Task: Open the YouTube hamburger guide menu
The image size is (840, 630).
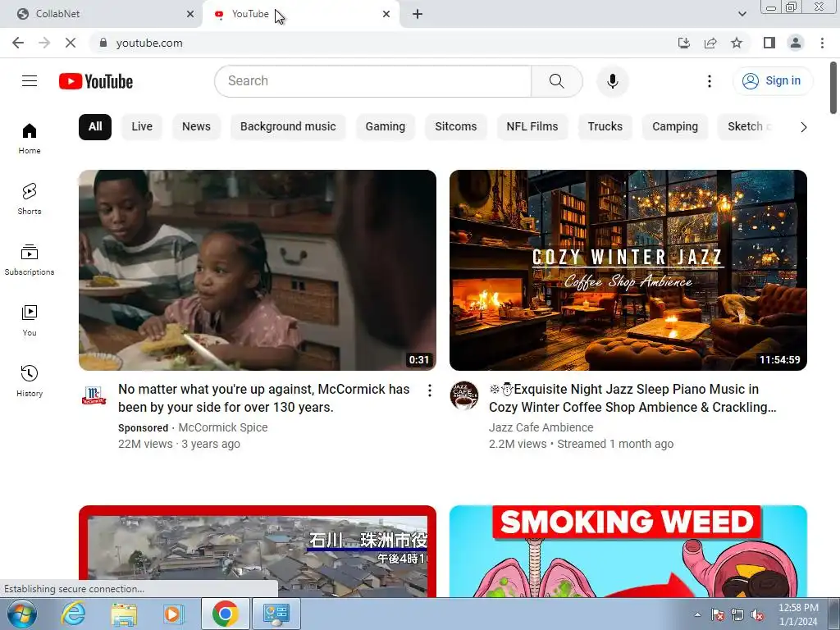Action: (x=30, y=81)
